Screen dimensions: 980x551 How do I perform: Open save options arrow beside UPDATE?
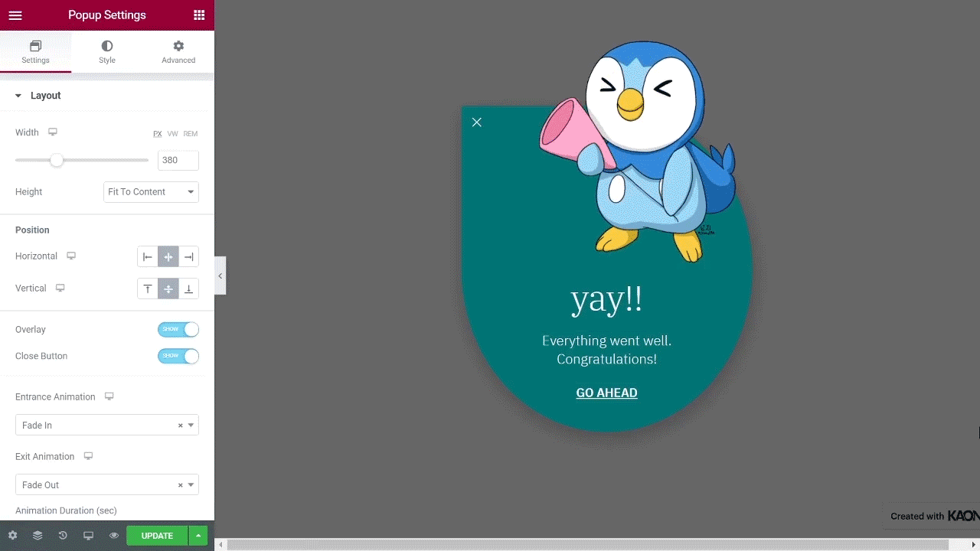(198, 536)
